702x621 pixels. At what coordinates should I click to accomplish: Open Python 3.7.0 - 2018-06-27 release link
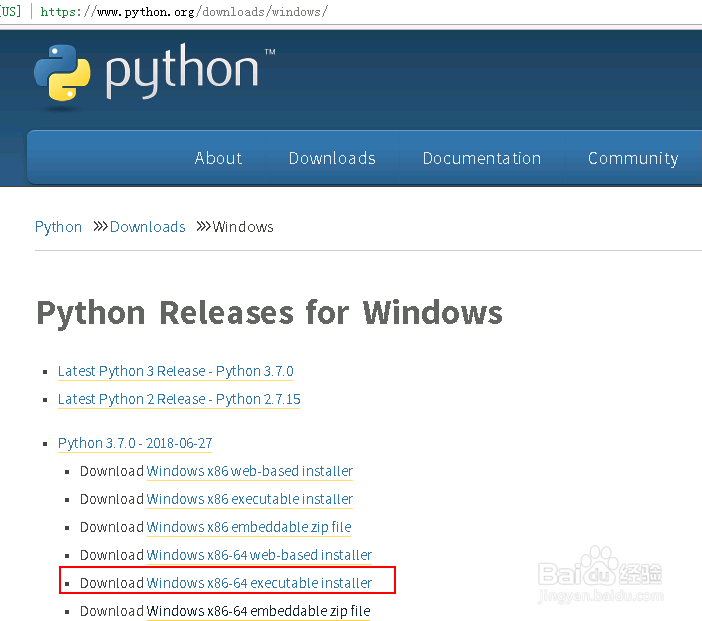(x=135, y=443)
